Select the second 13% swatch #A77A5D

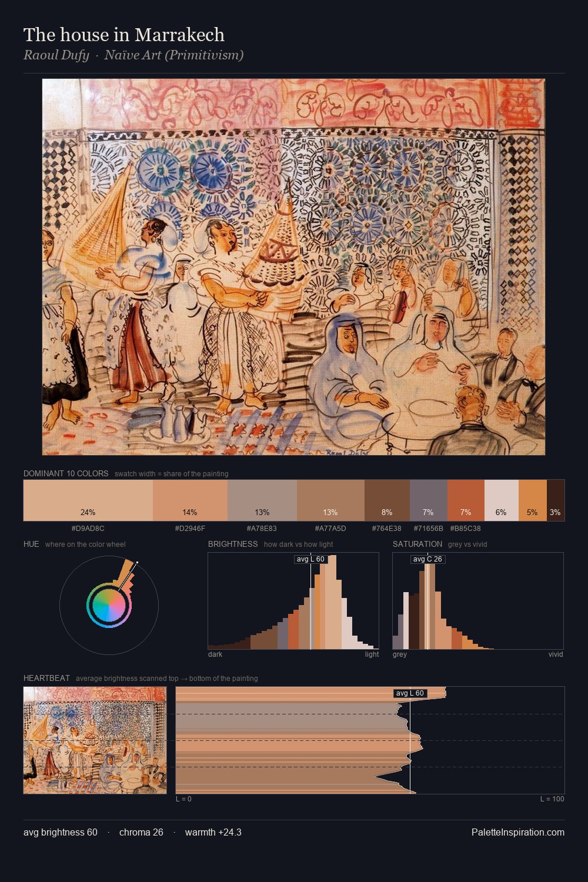click(x=330, y=500)
